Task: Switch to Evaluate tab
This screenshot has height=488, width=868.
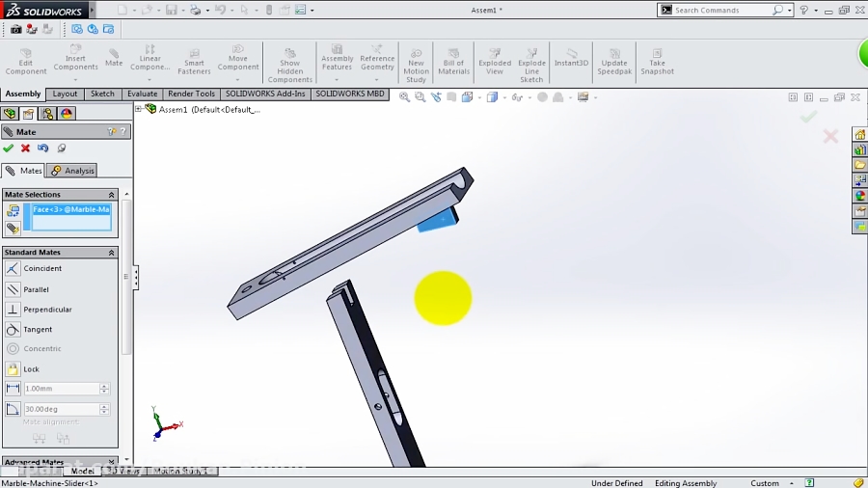Action: [x=143, y=95]
